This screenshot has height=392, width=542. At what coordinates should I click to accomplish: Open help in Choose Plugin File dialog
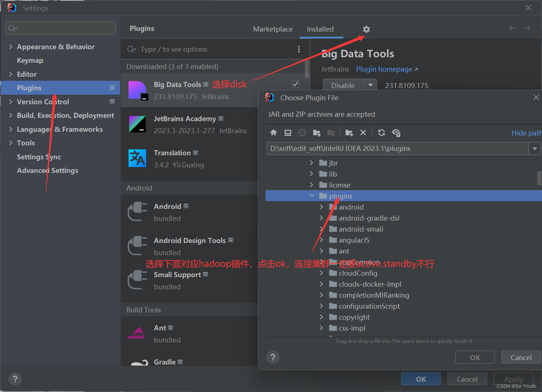click(x=272, y=357)
